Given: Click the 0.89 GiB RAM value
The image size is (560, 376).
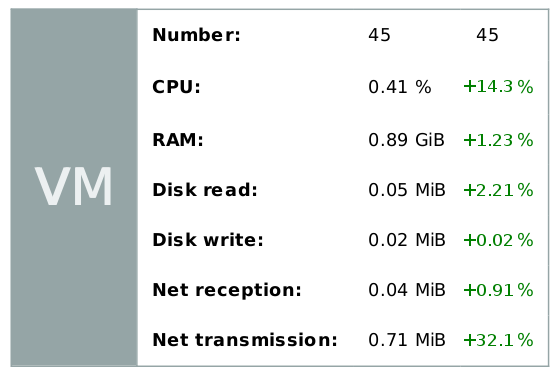Looking at the screenshot, I should tap(406, 140).
